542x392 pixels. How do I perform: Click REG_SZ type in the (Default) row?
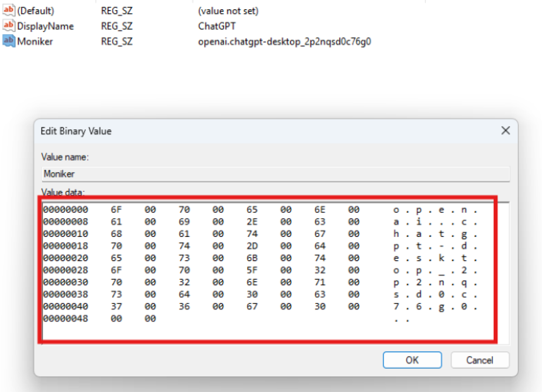click(117, 11)
